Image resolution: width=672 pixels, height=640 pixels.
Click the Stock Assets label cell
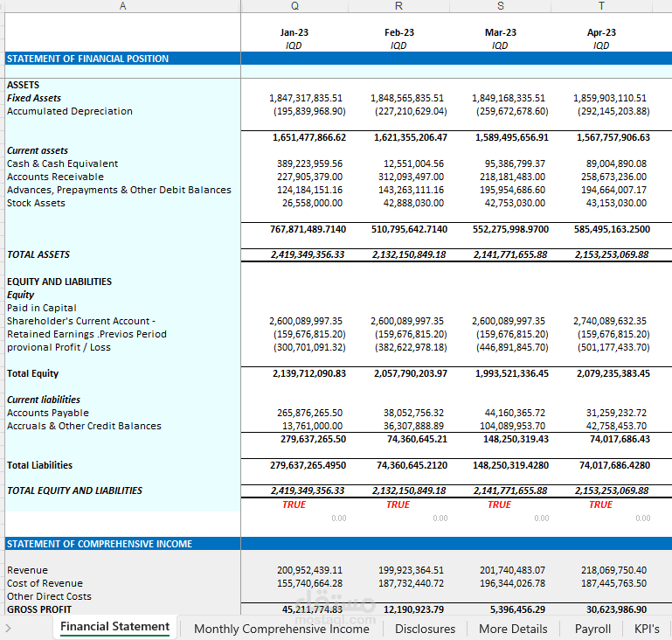tap(36, 203)
